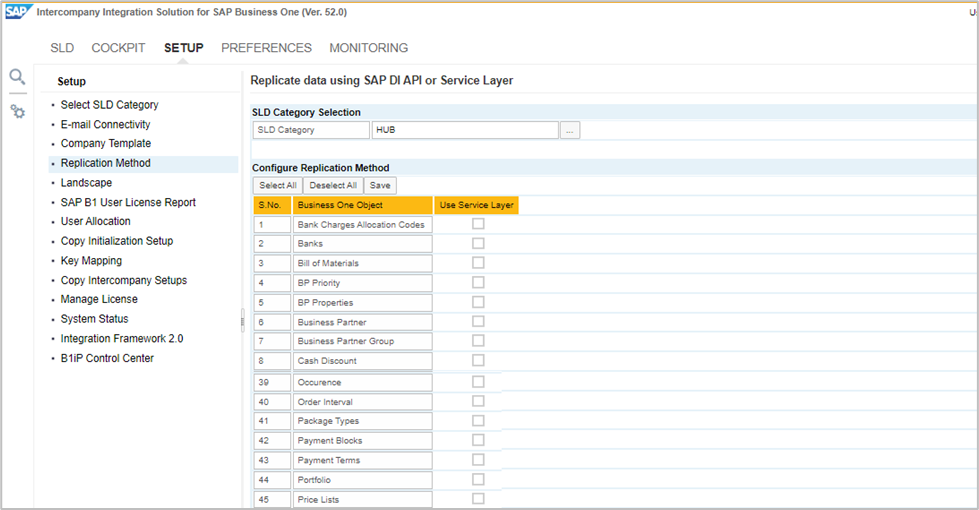Viewport: 979px width, 510px height.
Task: Click the Deselect All button
Action: coord(332,185)
